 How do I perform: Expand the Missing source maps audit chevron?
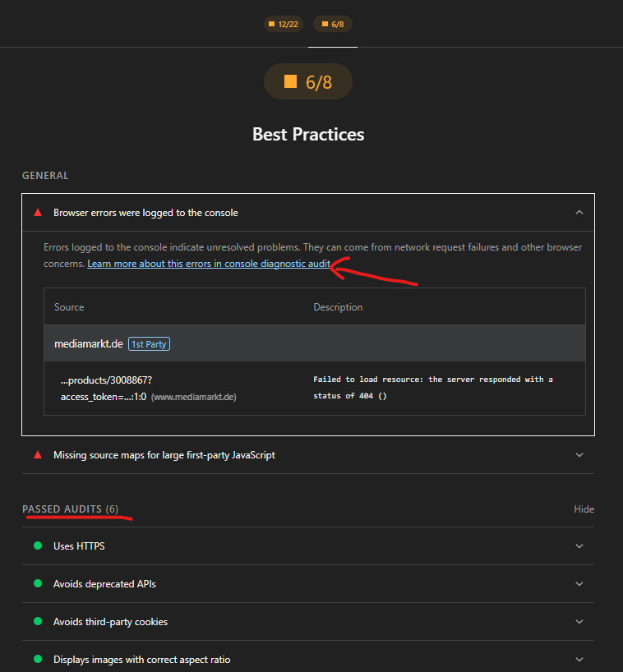point(579,455)
